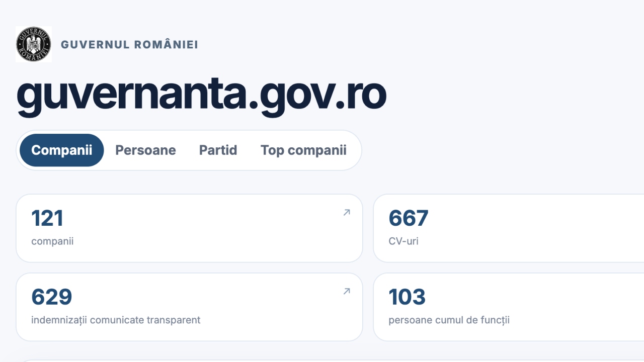Click the 'CV-uri' label under 667
Viewport: 644px width, 362px height.
coord(404,241)
